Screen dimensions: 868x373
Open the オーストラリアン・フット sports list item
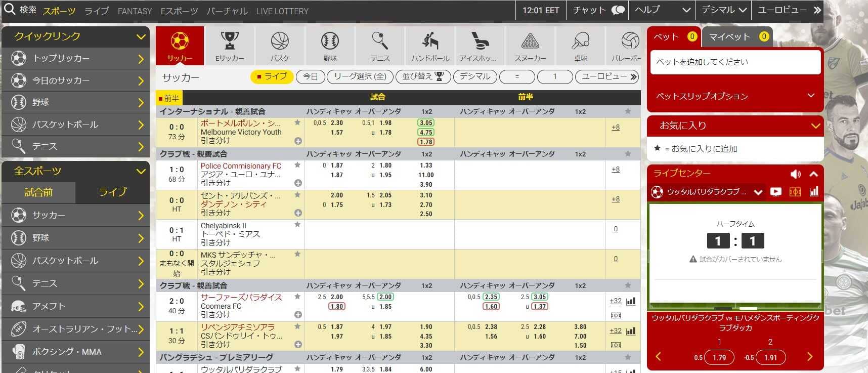coord(76,329)
